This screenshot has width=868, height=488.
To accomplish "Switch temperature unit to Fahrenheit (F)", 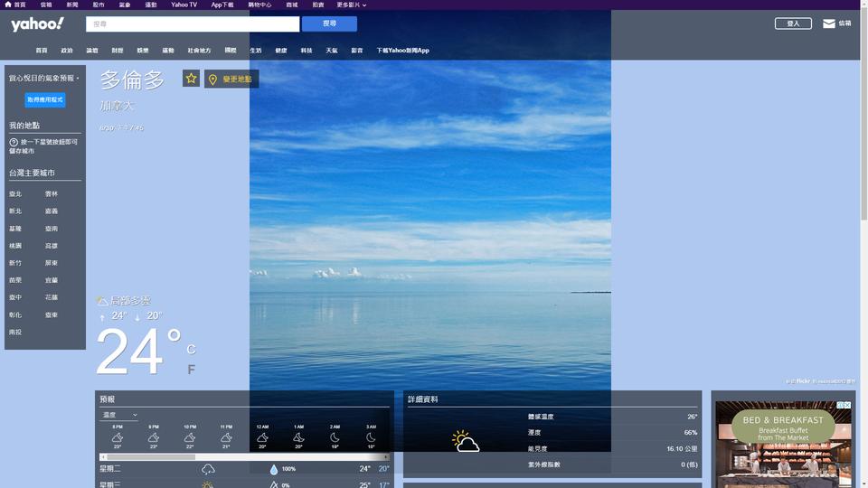I will [191, 370].
